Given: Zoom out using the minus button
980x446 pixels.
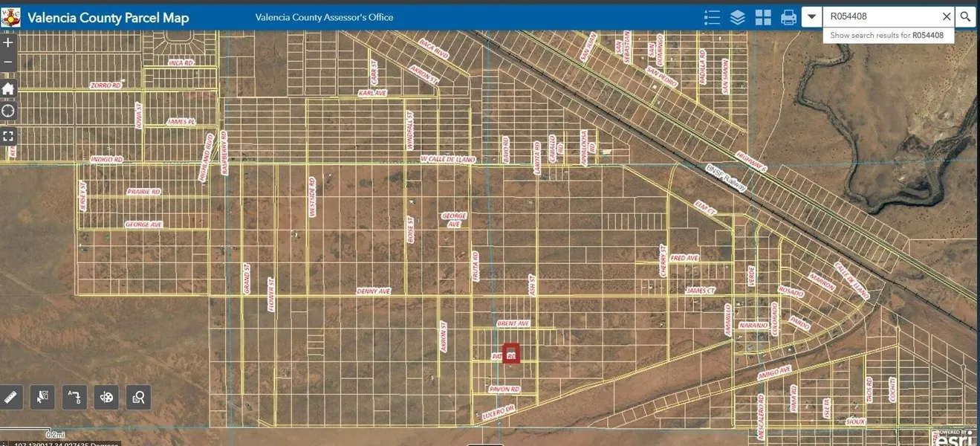Looking at the screenshot, I should [x=8, y=62].
